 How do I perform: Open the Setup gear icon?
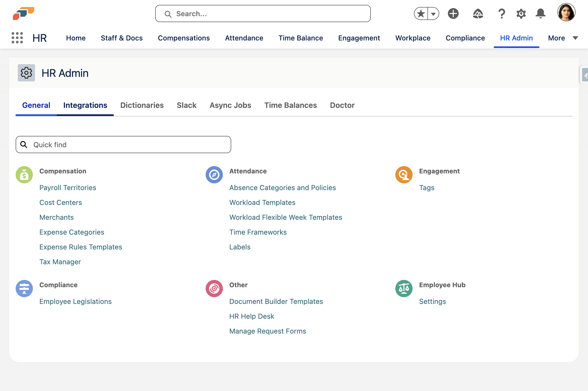pos(521,13)
